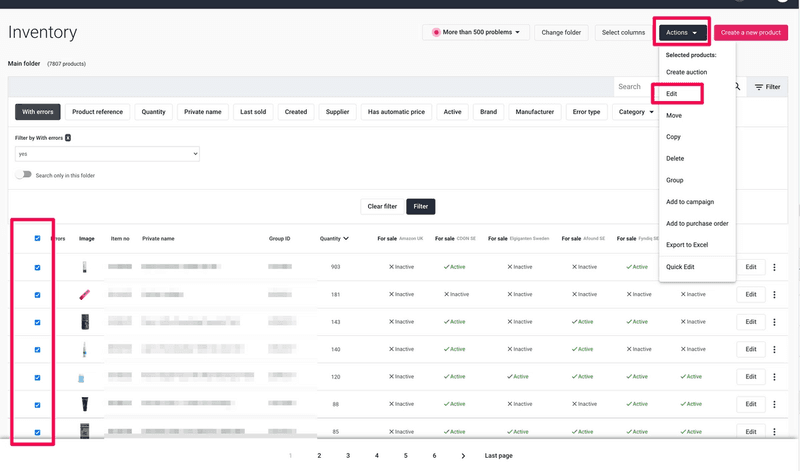Open the kebab menu for quantity 903 row
The width and height of the screenshot is (800, 471).
tap(774, 267)
